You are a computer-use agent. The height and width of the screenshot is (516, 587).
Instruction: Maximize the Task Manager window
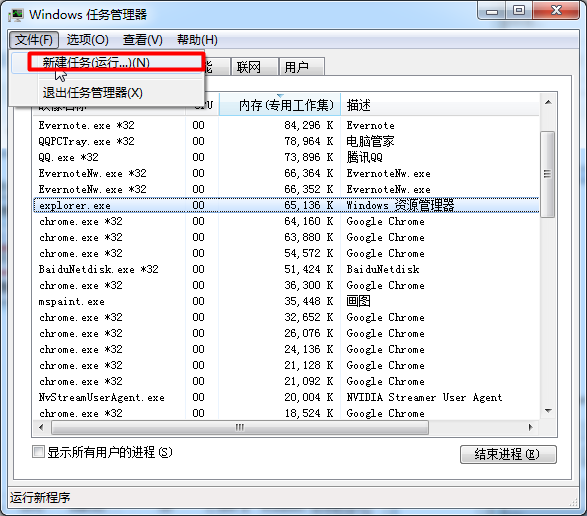click(x=519, y=10)
